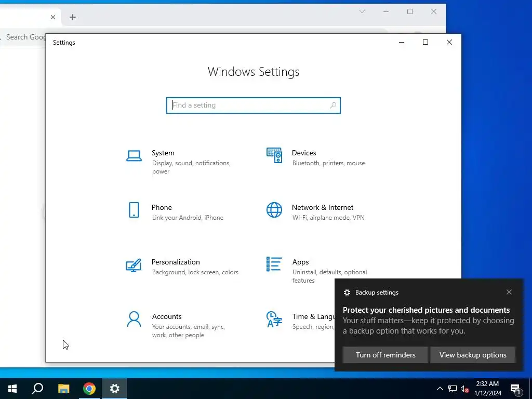Open the muted volume tray icon
Screen dimensions: 532x399
(x=464, y=389)
